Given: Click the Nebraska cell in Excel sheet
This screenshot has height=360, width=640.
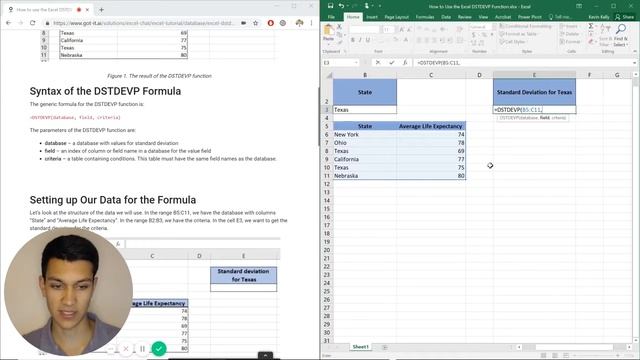Looking at the screenshot, I should coord(364,176).
